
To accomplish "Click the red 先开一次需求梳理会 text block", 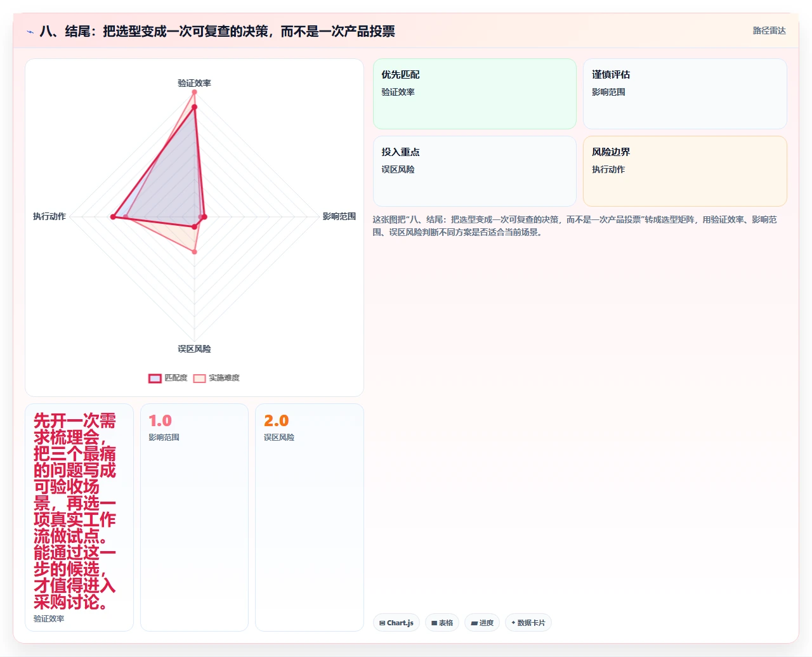I will pos(75,511).
